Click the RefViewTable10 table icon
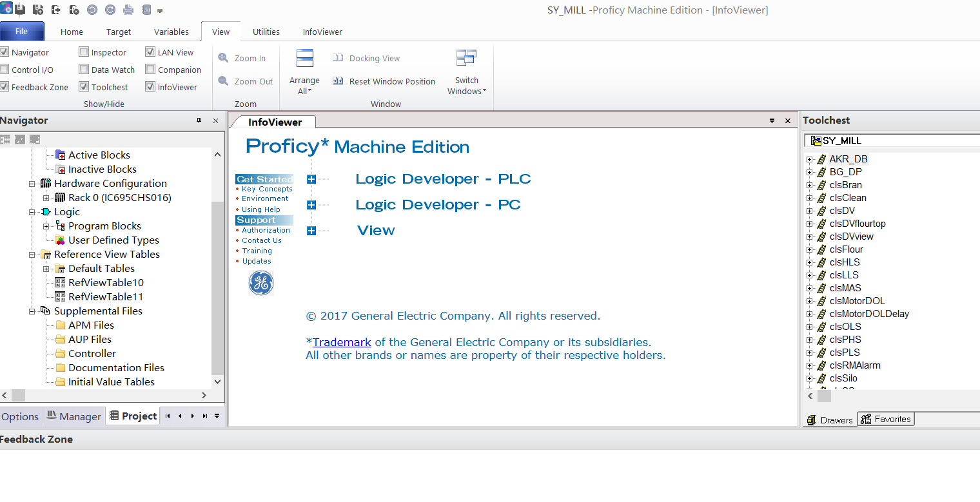The height and width of the screenshot is (502, 980). tap(61, 282)
